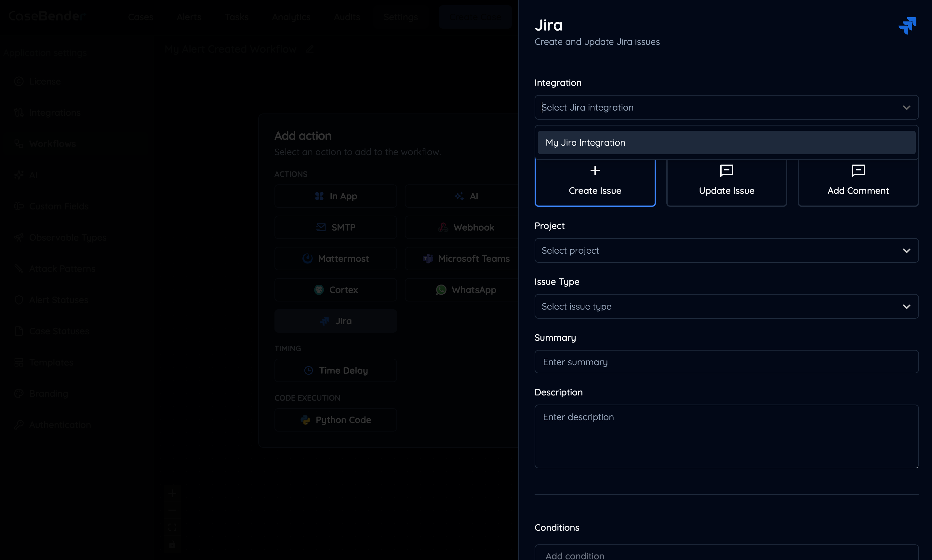Select the Cortex action icon
The width and height of the screenshot is (932, 560).
pos(336,289)
